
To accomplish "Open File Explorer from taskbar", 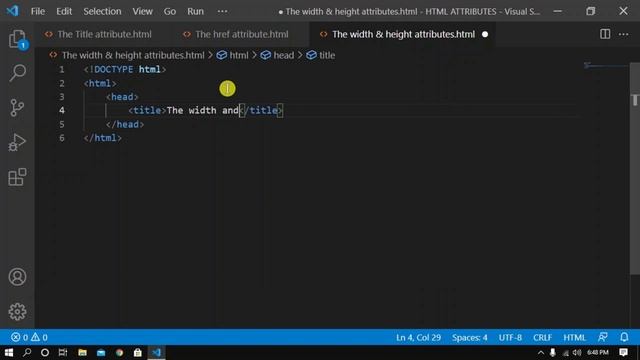I will pyautogui.click(x=82, y=352).
